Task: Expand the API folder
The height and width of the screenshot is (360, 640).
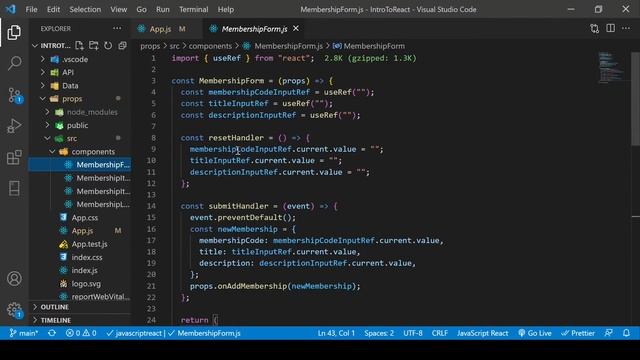Action: pos(80,72)
